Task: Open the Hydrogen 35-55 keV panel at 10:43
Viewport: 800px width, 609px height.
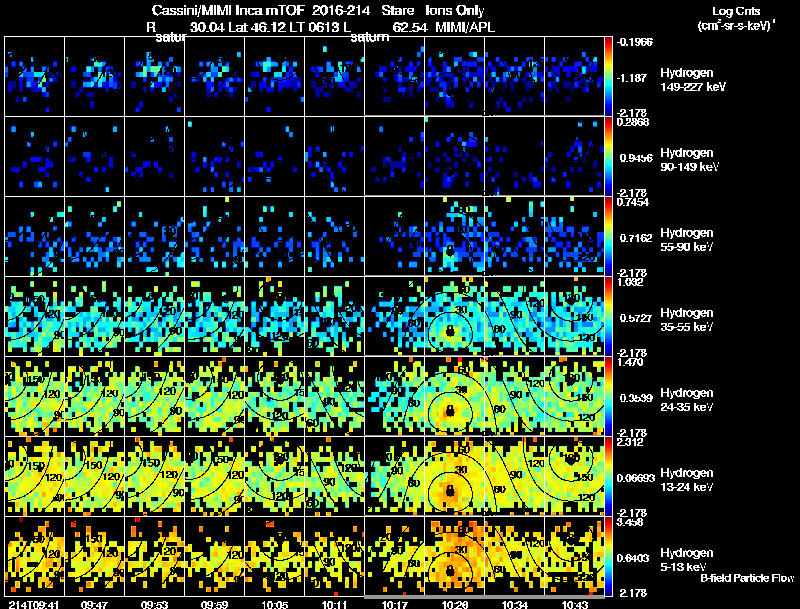Action: [574, 316]
